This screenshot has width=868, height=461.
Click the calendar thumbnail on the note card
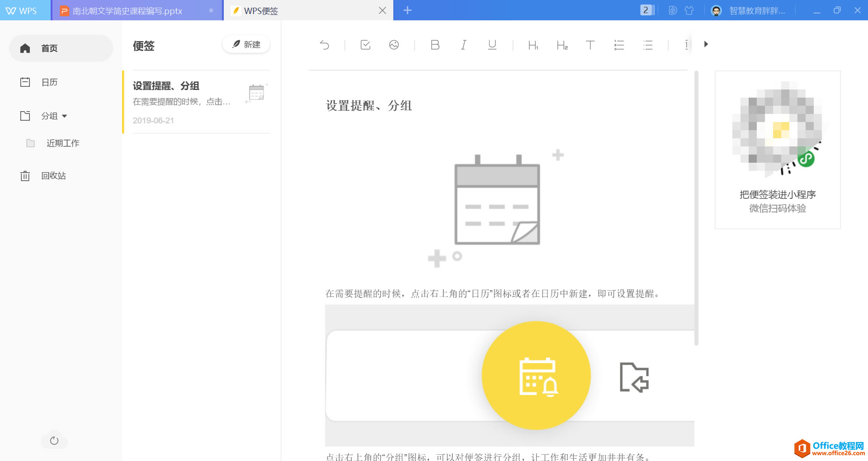pyautogui.click(x=256, y=93)
